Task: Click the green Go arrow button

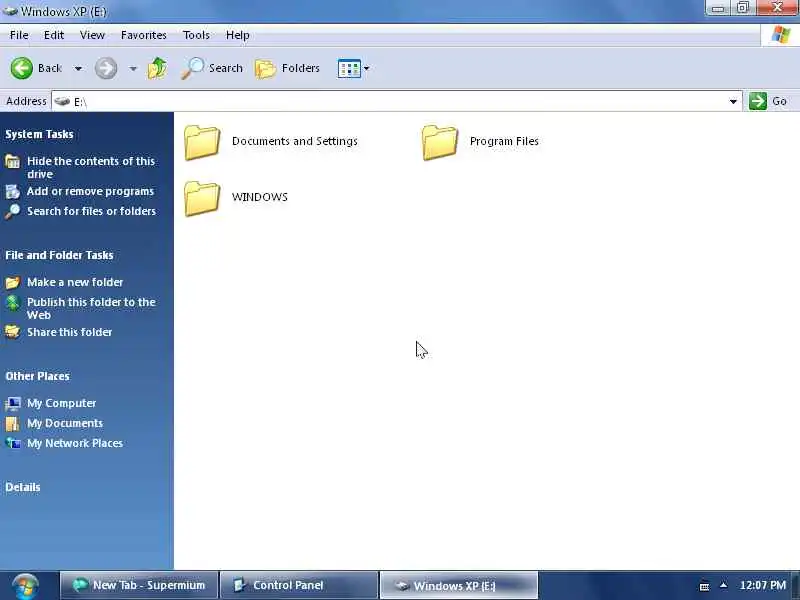Action: pos(758,101)
